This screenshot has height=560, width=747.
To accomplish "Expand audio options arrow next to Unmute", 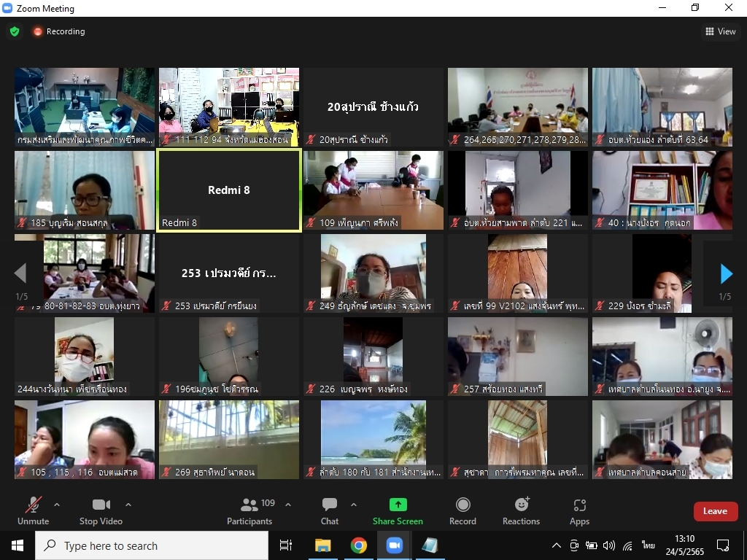I will 57,505.
